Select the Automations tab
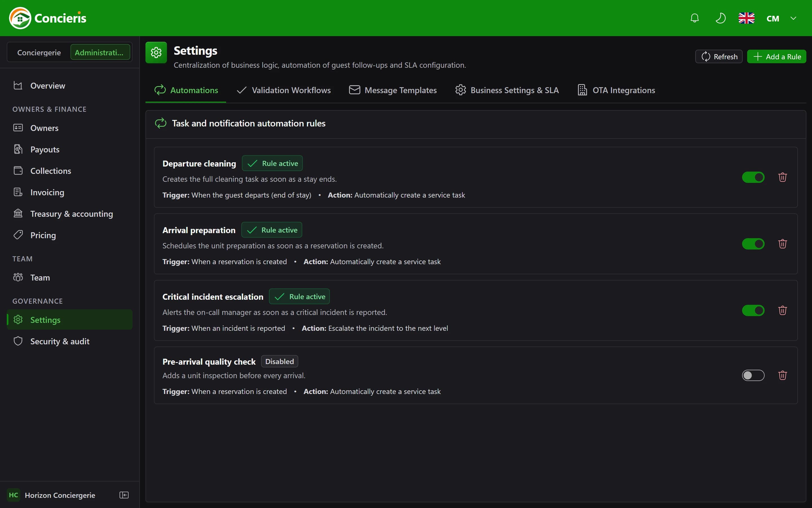Viewport: 812px width, 508px height. [186, 90]
